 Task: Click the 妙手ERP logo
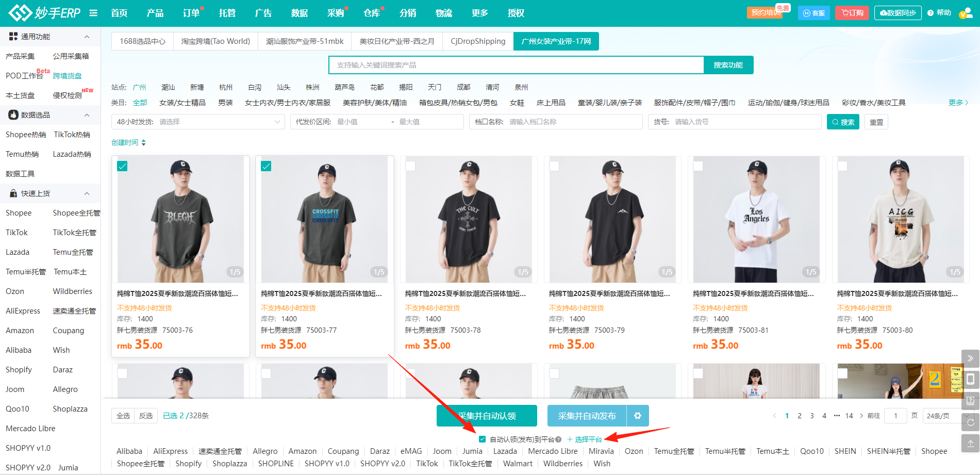click(x=44, y=13)
